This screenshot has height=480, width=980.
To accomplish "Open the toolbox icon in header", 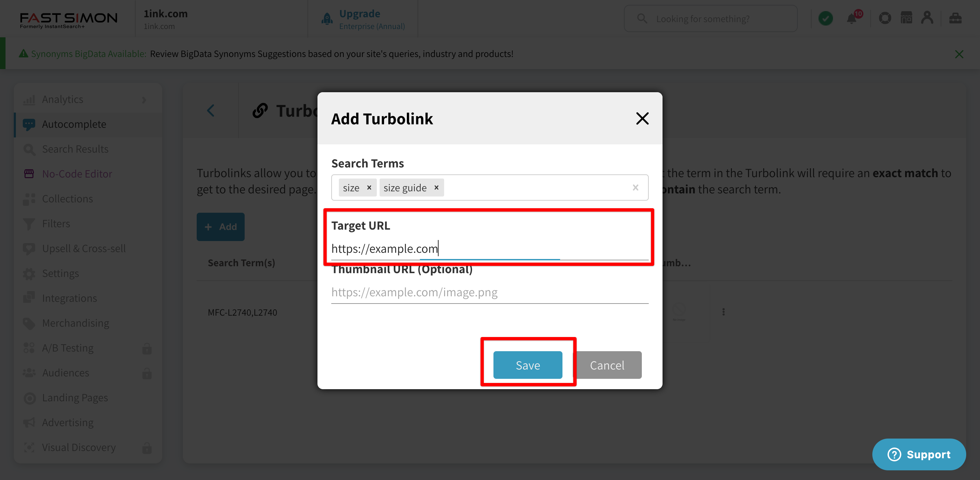I will coord(955,18).
